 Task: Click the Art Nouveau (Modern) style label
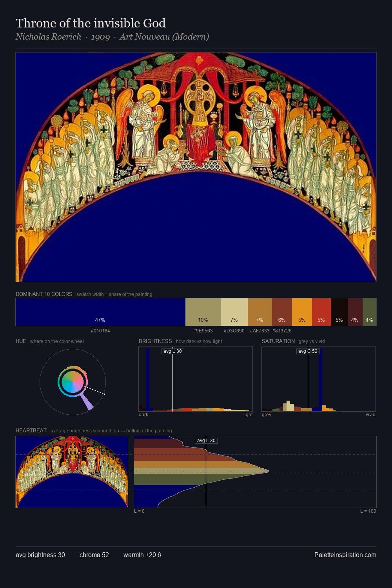tap(164, 37)
